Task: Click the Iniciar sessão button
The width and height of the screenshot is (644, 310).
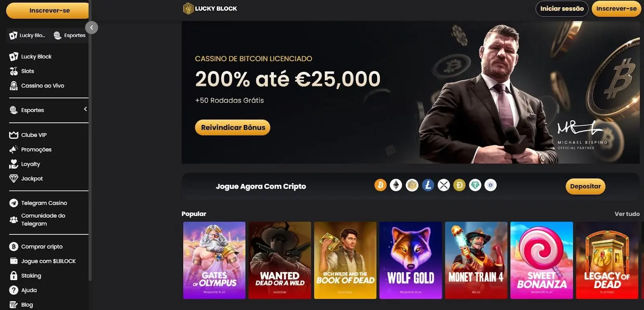Action: [x=562, y=8]
